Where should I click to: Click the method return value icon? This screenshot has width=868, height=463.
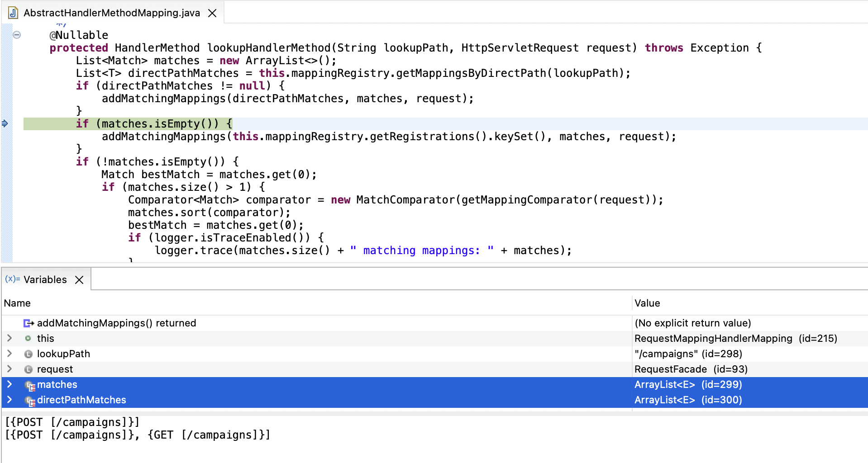(29, 323)
